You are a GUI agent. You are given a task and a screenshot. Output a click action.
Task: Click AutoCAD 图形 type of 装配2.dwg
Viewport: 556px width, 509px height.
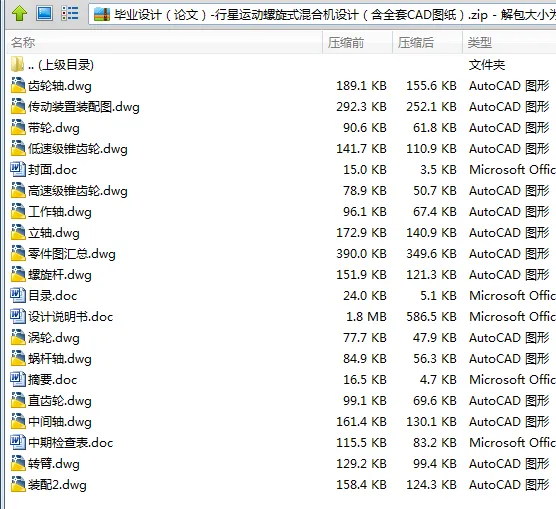[x=509, y=485]
